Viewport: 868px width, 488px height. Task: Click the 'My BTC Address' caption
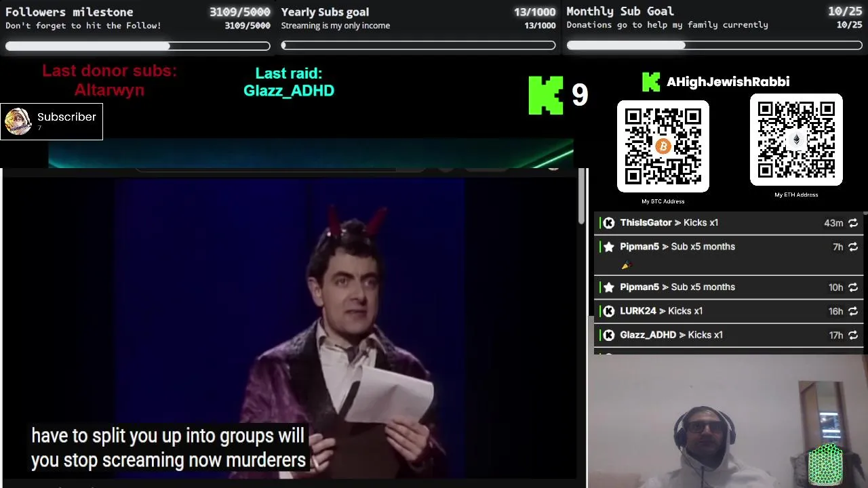point(663,201)
